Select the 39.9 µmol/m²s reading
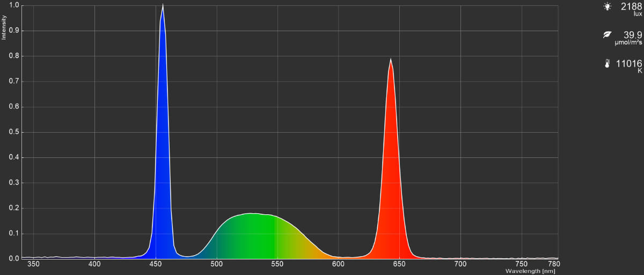This screenshot has height=275, width=644. point(633,35)
